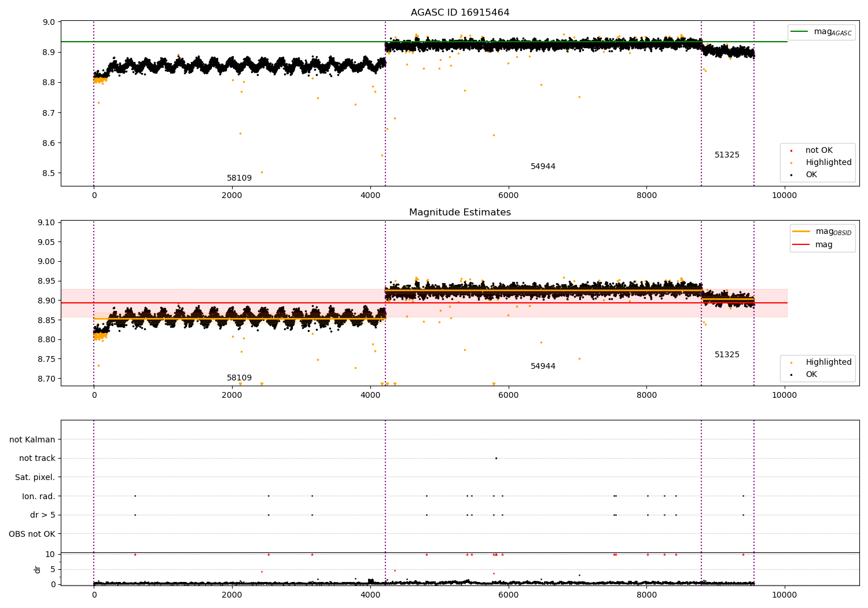
Task: Click the 'mag AGASC' legend label
Action: point(833,32)
